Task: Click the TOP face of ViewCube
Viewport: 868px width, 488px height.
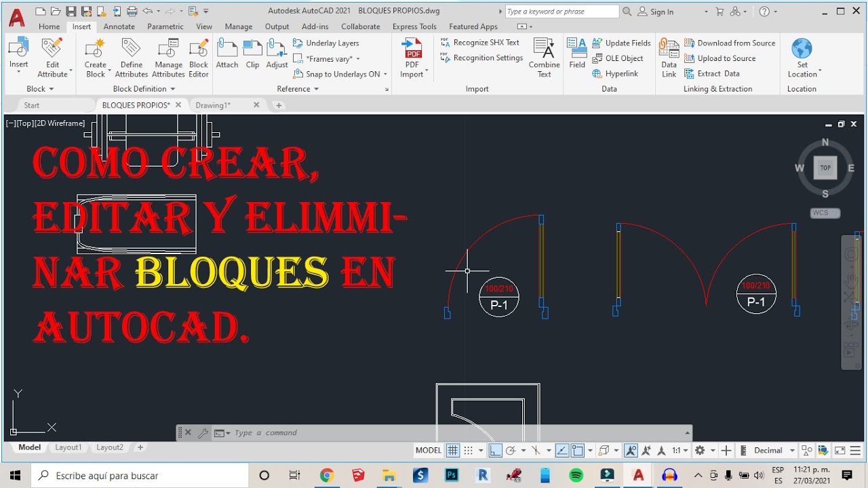Action: click(825, 167)
